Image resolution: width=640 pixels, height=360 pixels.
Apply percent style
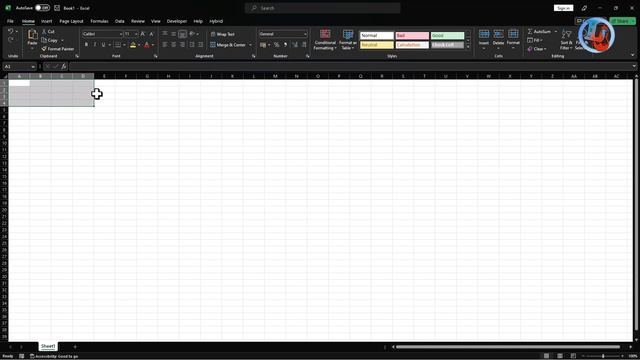[x=276, y=45]
